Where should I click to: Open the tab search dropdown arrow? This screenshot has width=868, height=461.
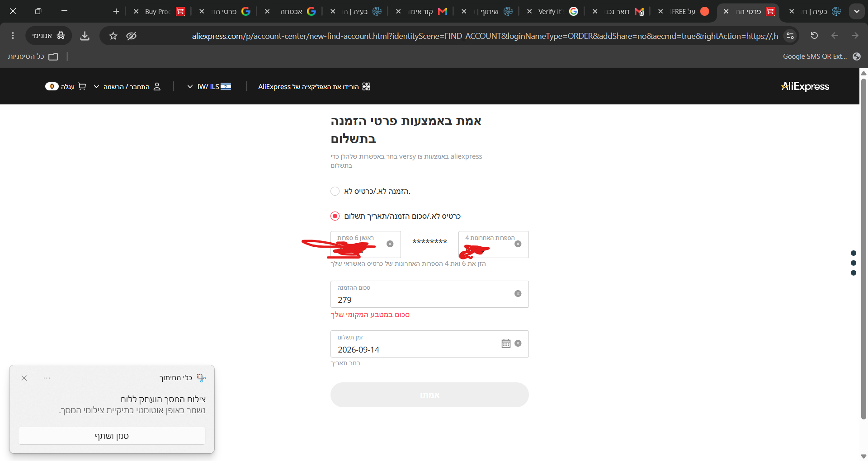click(x=856, y=11)
